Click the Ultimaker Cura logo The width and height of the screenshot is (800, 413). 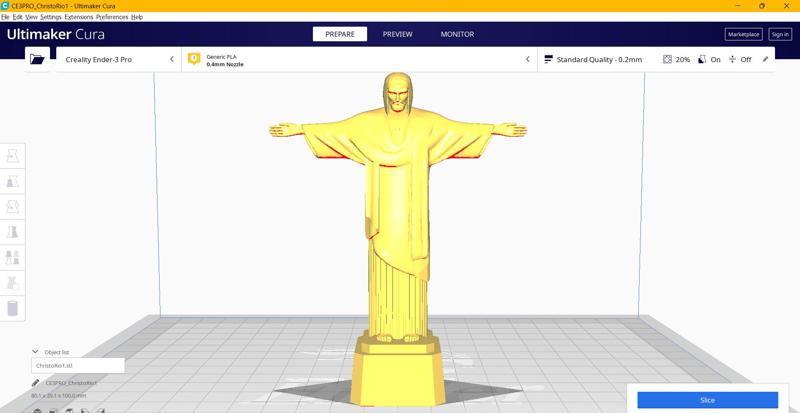point(55,34)
